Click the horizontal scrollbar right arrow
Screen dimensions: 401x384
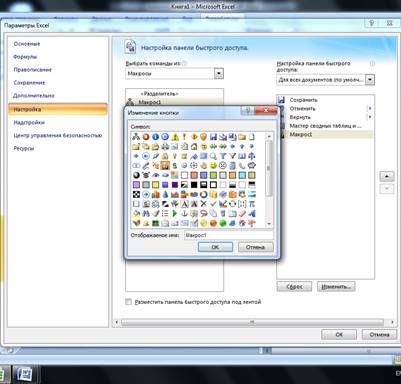click(392, 322)
